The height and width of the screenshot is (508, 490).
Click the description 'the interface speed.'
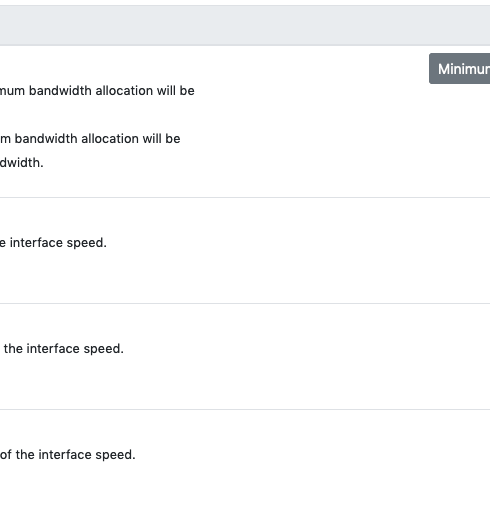tap(64, 349)
